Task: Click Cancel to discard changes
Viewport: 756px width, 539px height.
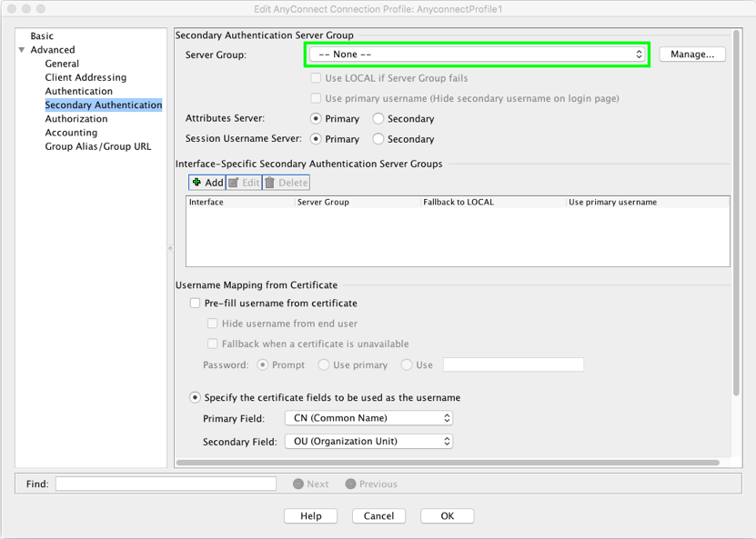Action: pyautogui.click(x=378, y=516)
